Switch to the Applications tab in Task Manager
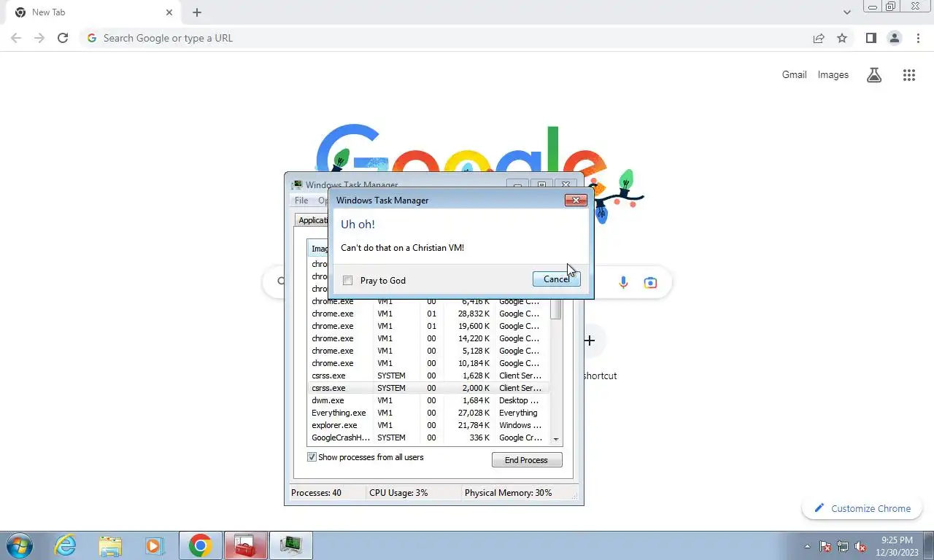 (x=313, y=220)
